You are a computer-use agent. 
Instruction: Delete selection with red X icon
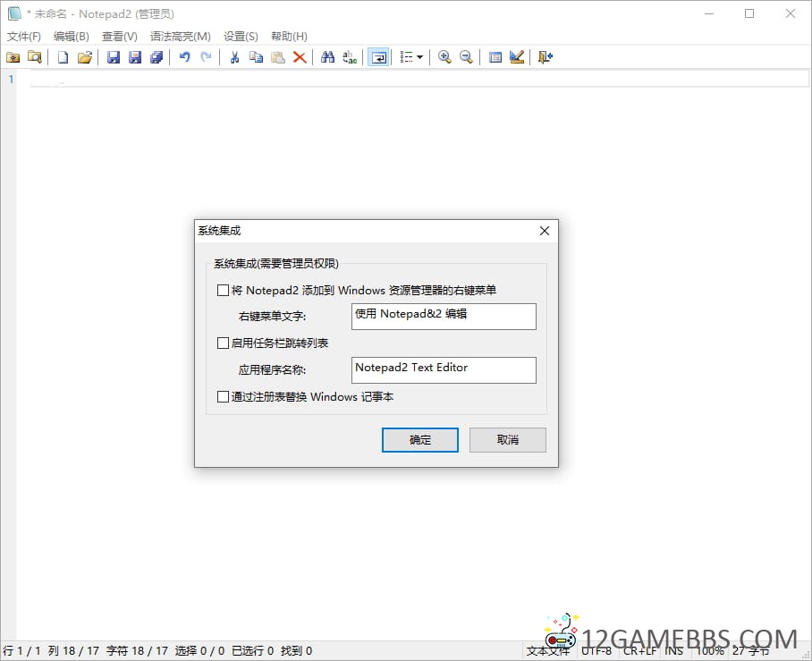click(x=300, y=57)
